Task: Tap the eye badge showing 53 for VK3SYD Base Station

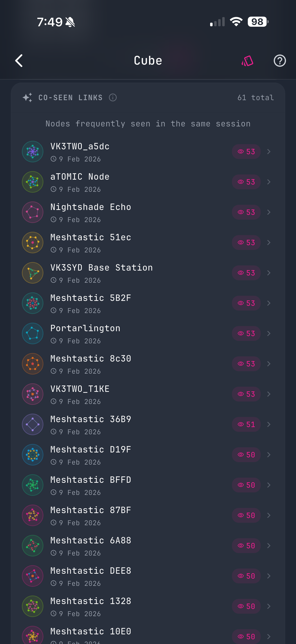Action: (x=246, y=273)
